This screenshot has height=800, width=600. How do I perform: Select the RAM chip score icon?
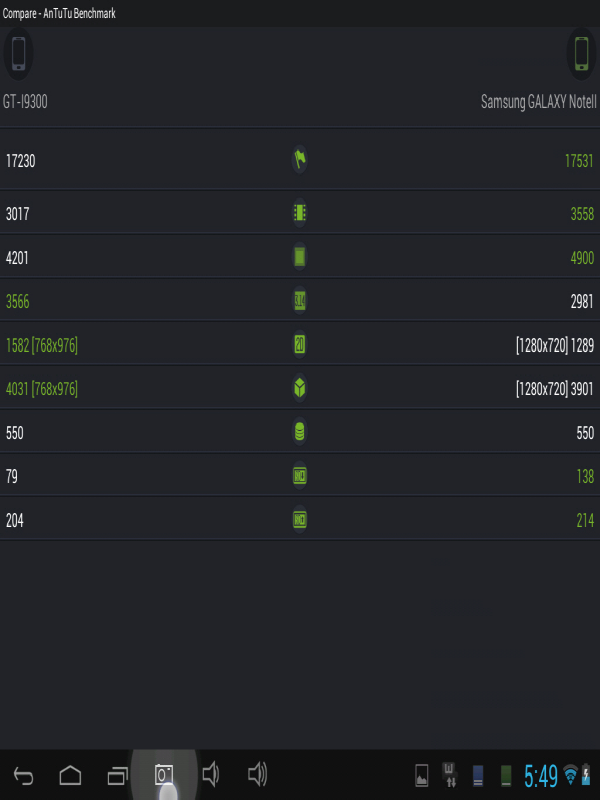pos(299,213)
